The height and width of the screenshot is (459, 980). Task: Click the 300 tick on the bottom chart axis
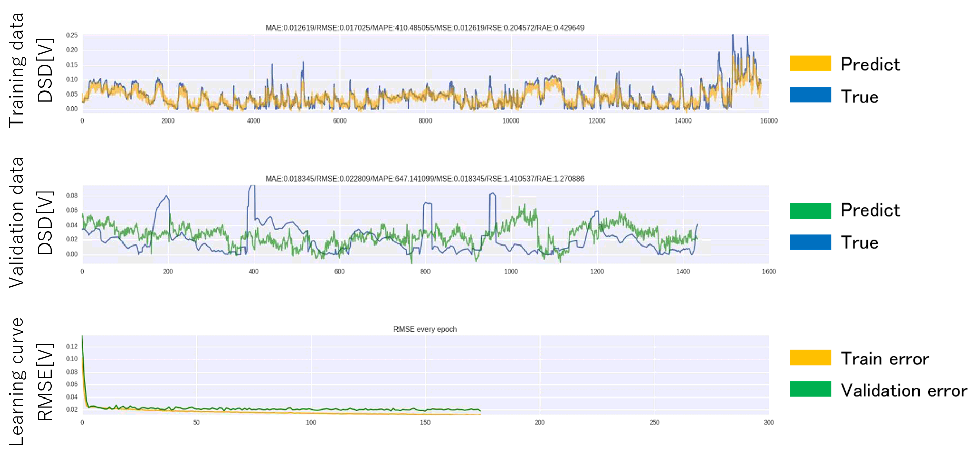(x=769, y=422)
